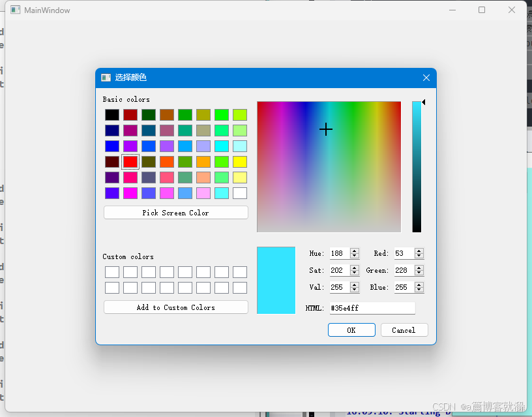The height and width of the screenshot is (417, 532).
Task: Decrease Val with the down arrow
Action: coord(355,290)
